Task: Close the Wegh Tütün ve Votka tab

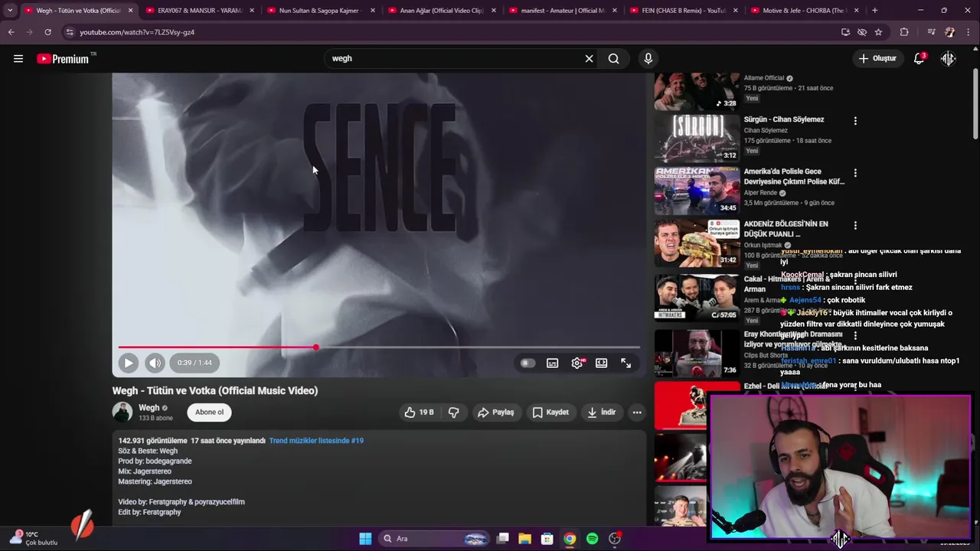Action: [x=130, y=11]
